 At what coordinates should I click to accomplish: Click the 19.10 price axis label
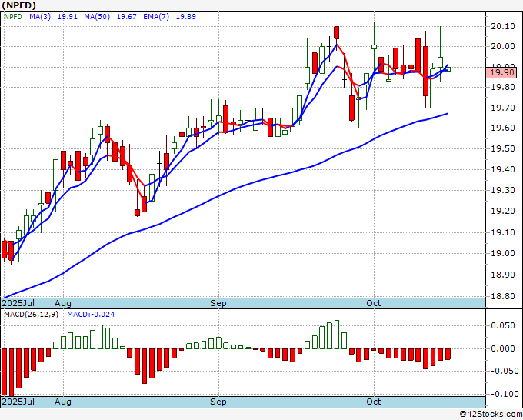(503, 232)
